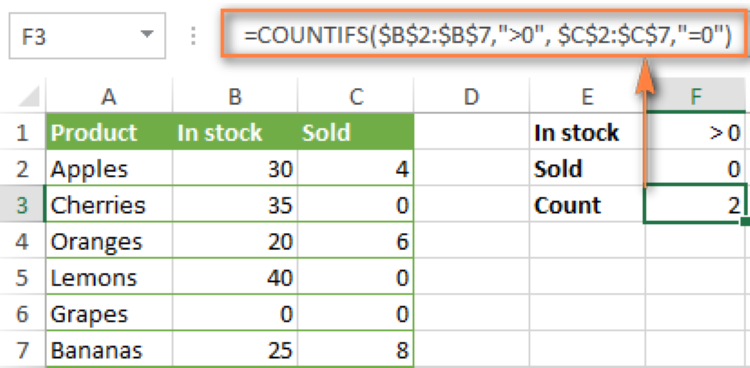This screenshot has width=750, height=368.
Task: Click cell F2 containing 0
Action: pyautogui.click(x=696, y=168)
